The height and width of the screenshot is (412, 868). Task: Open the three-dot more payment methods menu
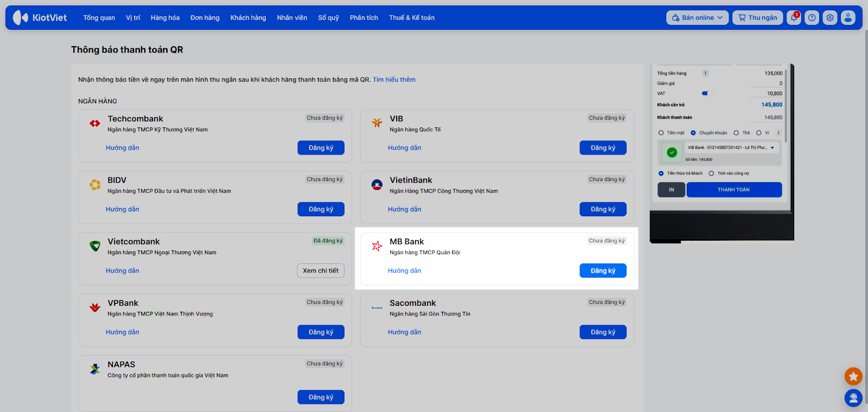(x=778, y=133)
